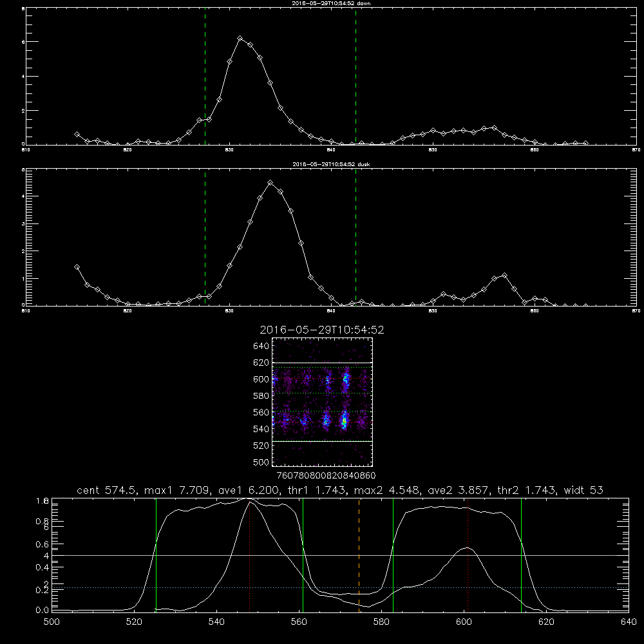Click the green vertical line near 561 in bottom plot

(x=303, y=554)
